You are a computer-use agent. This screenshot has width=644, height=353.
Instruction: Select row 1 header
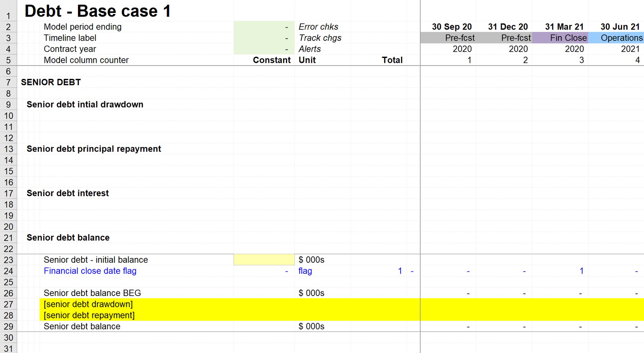[8, 15]
